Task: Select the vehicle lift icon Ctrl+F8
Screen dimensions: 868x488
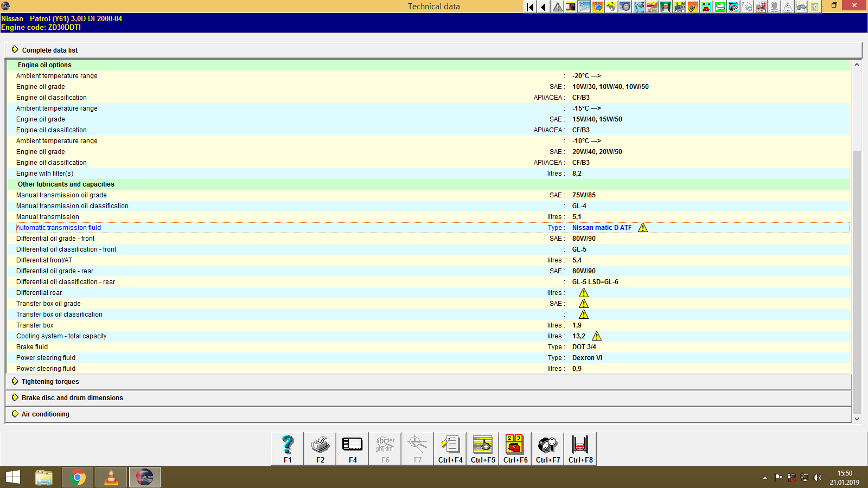Action: click(x=580, y=448)
